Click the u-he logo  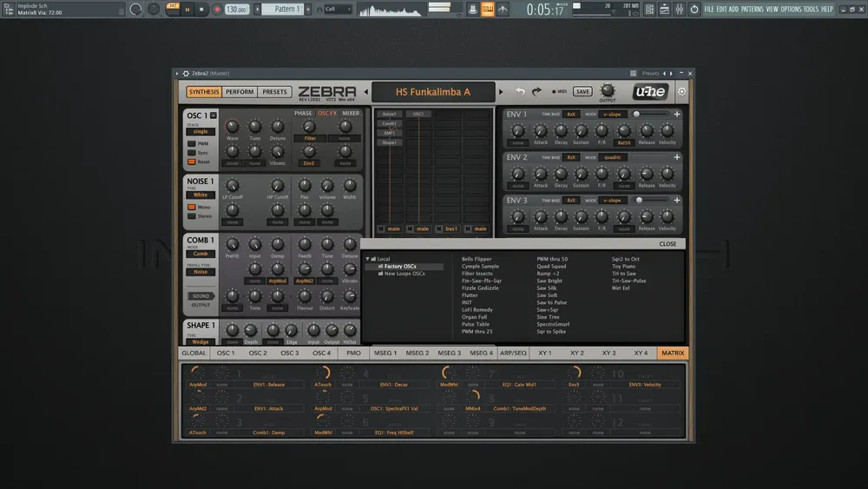tap(651, 92)
